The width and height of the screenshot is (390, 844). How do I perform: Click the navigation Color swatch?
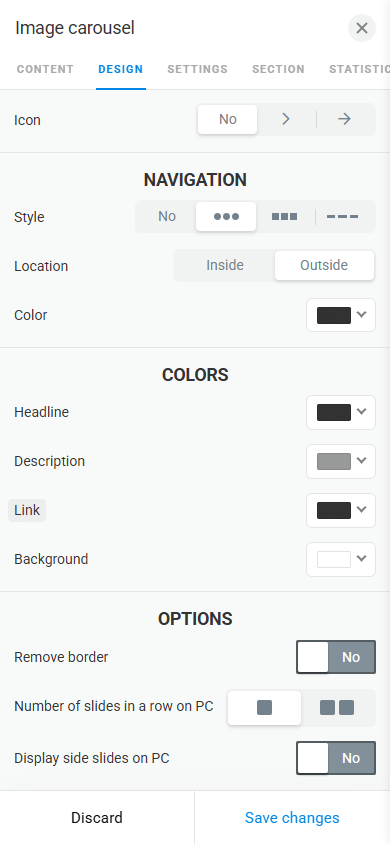click(x=334, y=315)
